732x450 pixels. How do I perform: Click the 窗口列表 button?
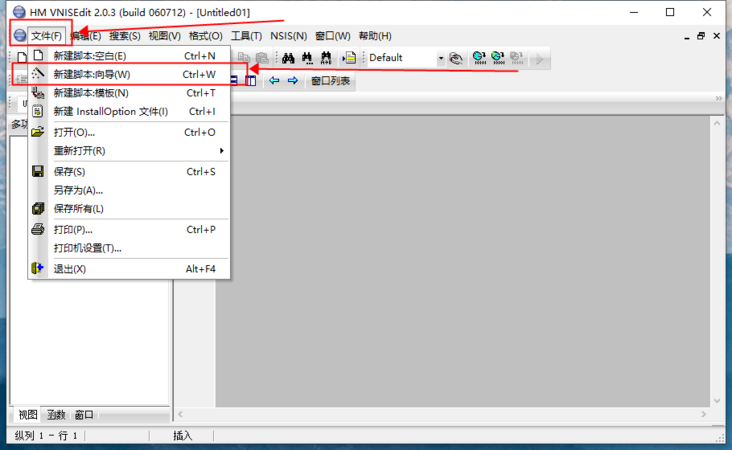[331, 81]
